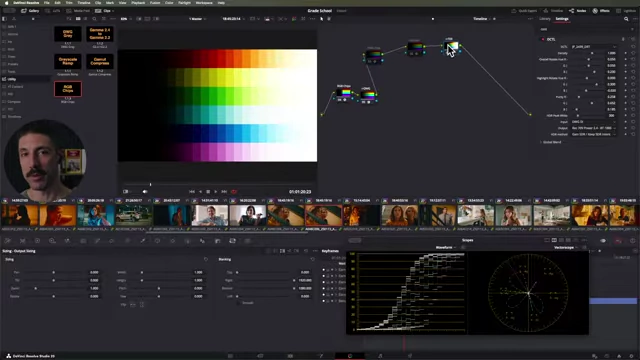Toggle loop playback button
640x360 pixels.
234,191
